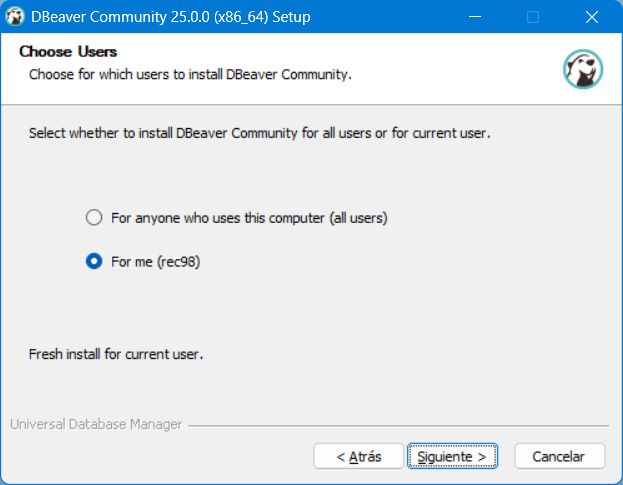This screenshot has width=623, height=485.
Task: Click the 'Choose for which users to install' subtitle
Action: [190, 74]
